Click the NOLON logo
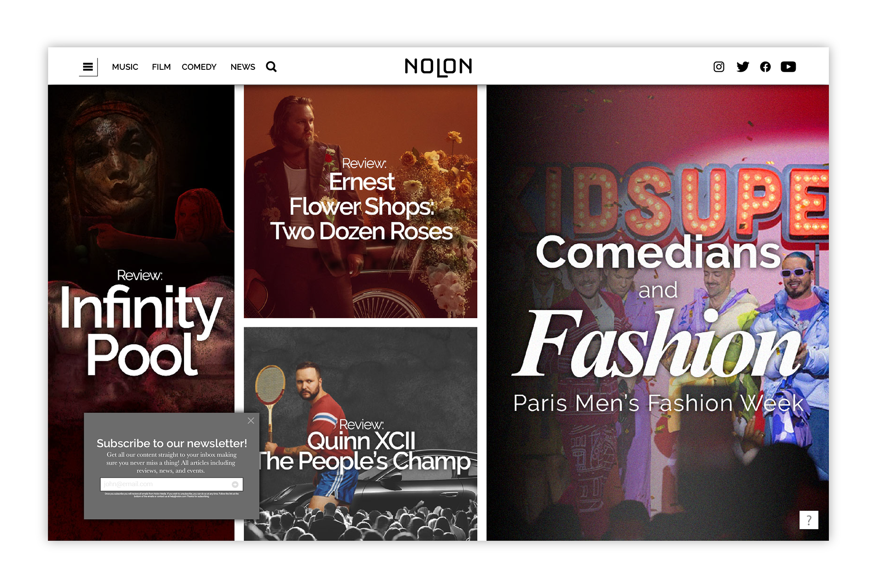This screenshot has width=877, height=588. coord(438,67)
